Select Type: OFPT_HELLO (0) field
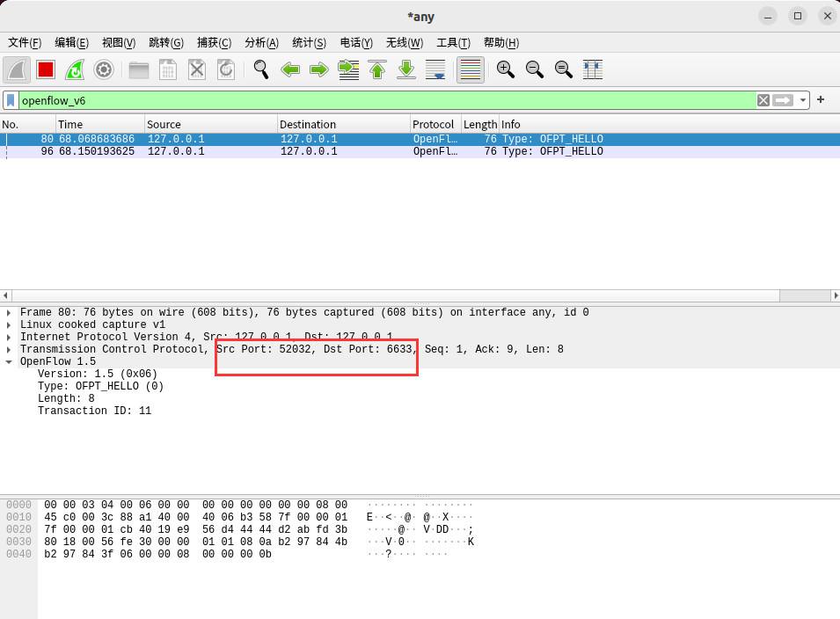840x619 pixels. [x=101, y=386]
